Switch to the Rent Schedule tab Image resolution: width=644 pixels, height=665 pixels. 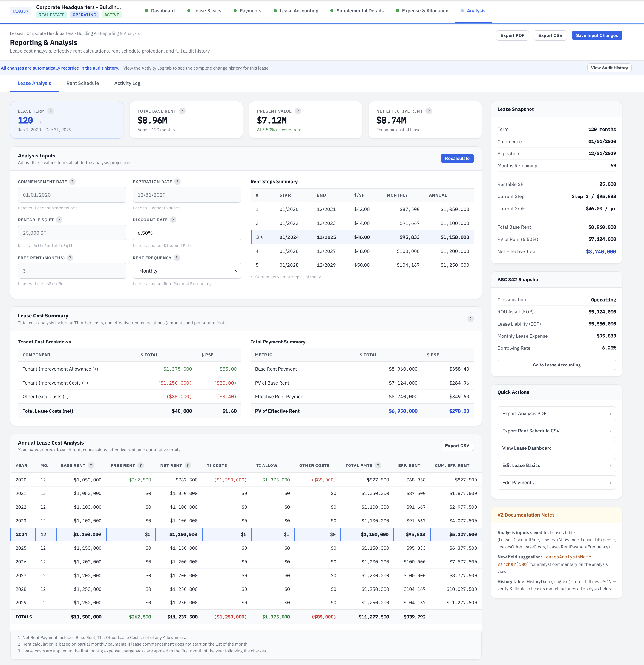pos(82,83)
